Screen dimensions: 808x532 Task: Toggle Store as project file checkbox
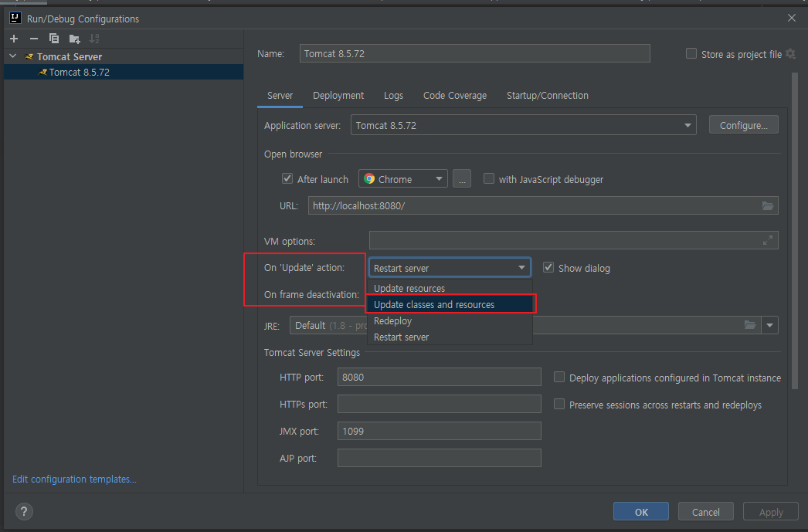pos(691,53)
